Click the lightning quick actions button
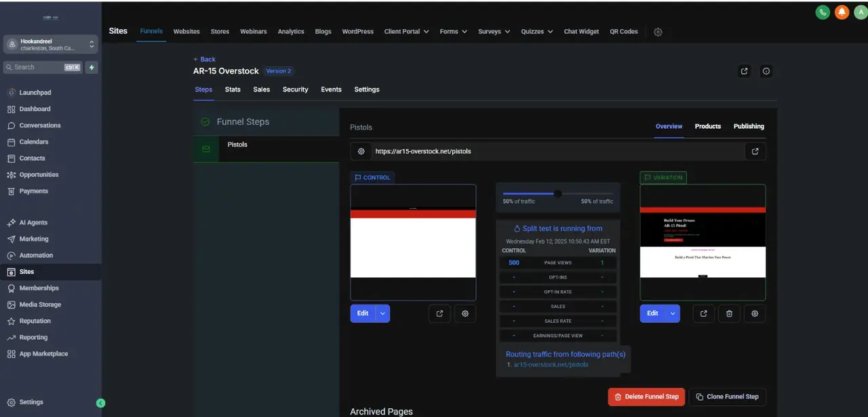This screenshot has width=868, height=417. coord(92,67)
